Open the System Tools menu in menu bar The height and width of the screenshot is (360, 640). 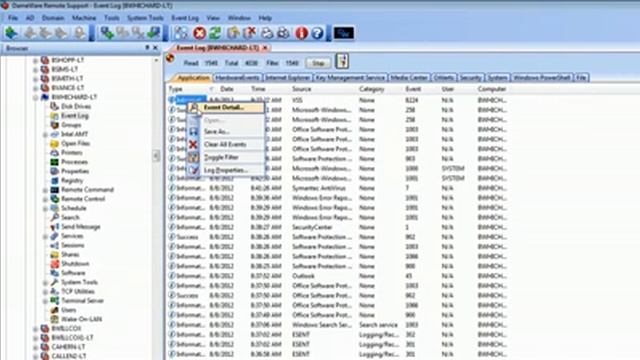click(145, 18)
